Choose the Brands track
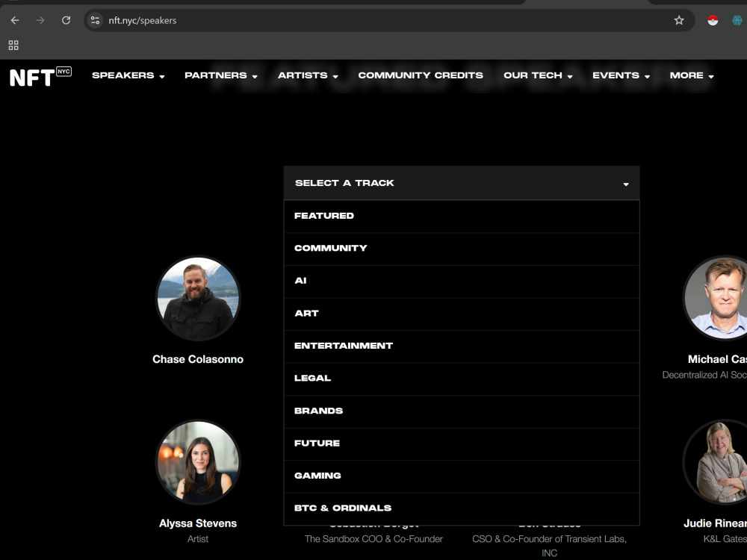Viewport: 747px width, 560px height. click(461, 411)
